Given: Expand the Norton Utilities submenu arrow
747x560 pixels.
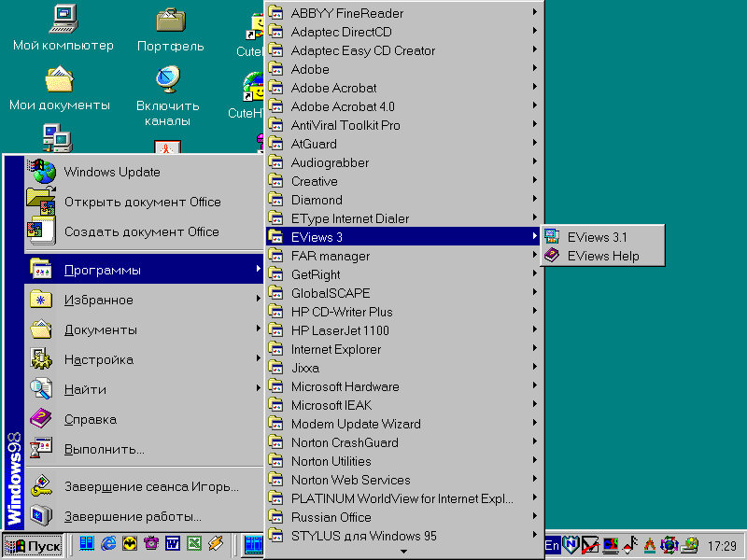Looking at the screenshot, I should [x=535, y=459].
